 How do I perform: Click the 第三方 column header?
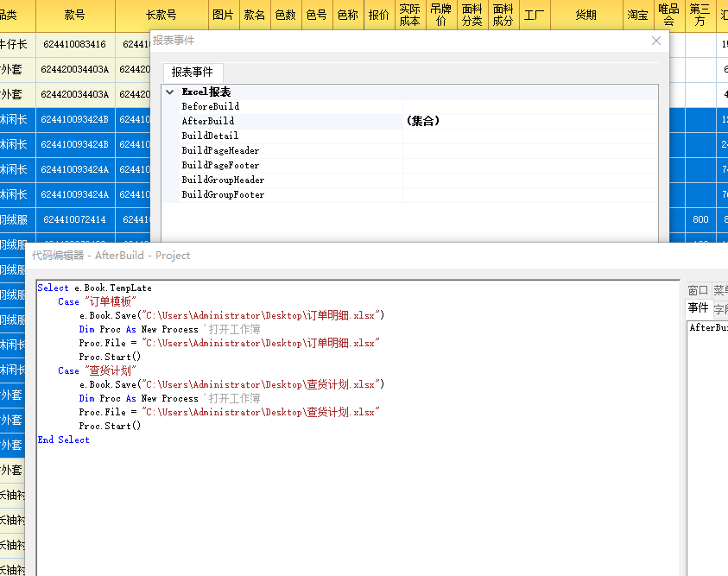tap(700, 16)
